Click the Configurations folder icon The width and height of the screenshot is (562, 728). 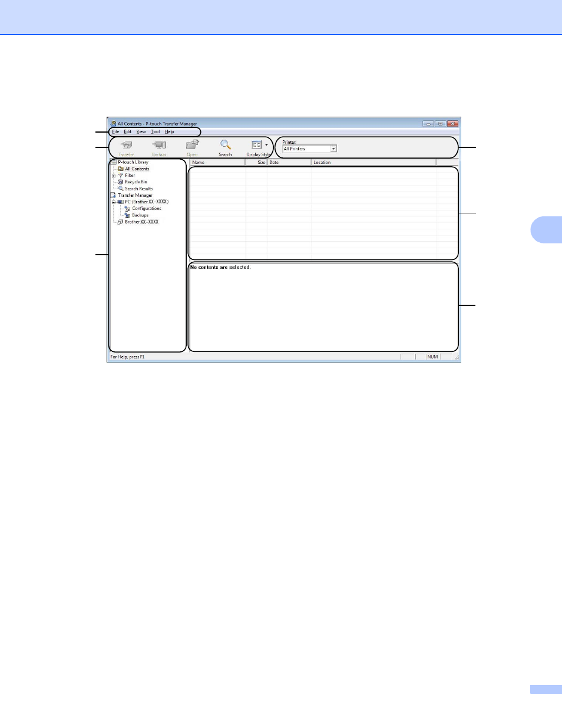click(x=128, y=209)
